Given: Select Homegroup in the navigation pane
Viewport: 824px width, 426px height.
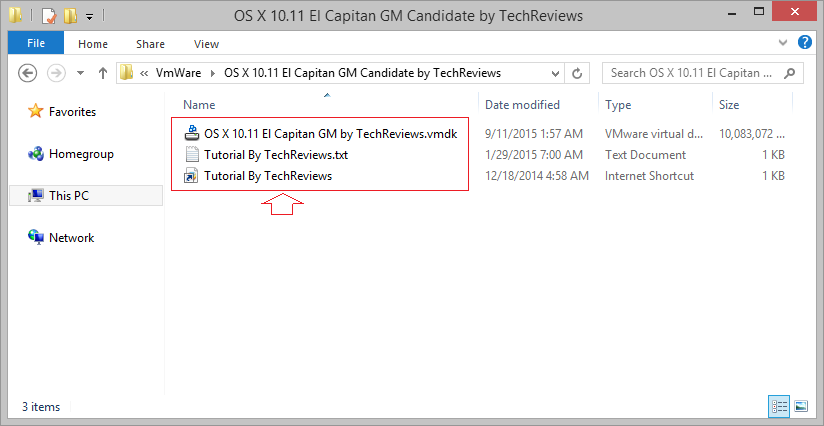Looking at the screenshot, I should [x=81, y=154].
